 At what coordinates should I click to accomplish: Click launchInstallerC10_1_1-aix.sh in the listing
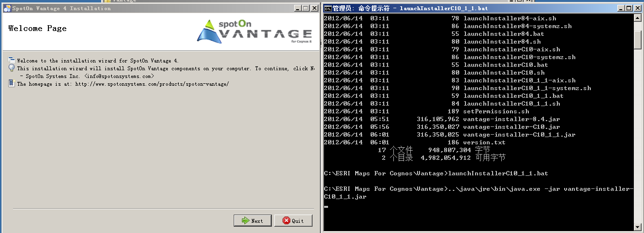pos(519,80)
